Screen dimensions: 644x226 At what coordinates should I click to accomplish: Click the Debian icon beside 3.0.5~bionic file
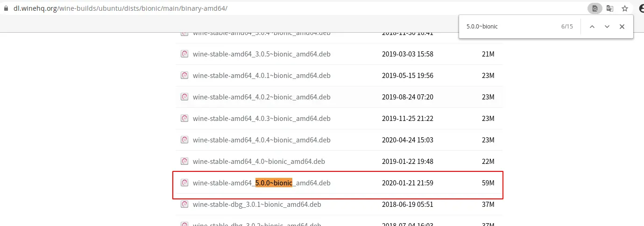[x=184, y=54]
